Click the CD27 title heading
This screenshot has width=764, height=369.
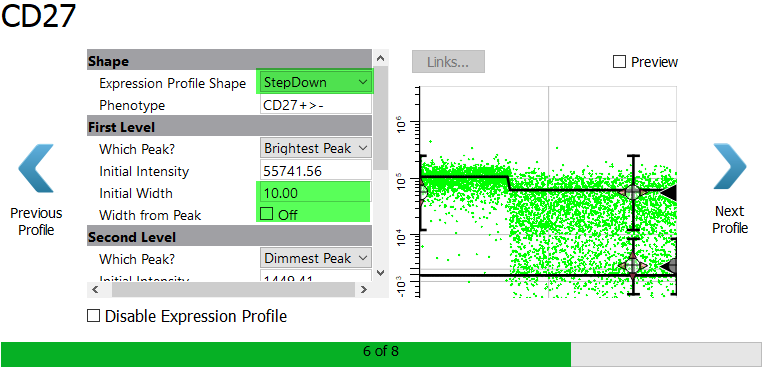coord(38,16)
